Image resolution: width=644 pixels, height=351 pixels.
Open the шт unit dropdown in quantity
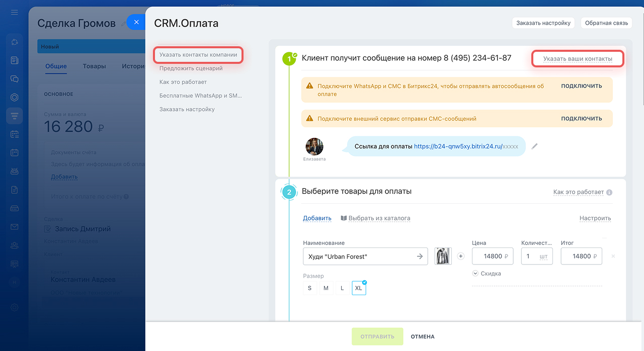[543, 256]
